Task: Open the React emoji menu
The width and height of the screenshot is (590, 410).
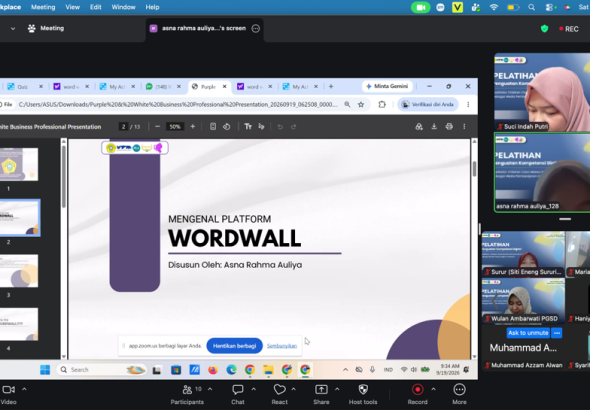Action: pos(280,394)
